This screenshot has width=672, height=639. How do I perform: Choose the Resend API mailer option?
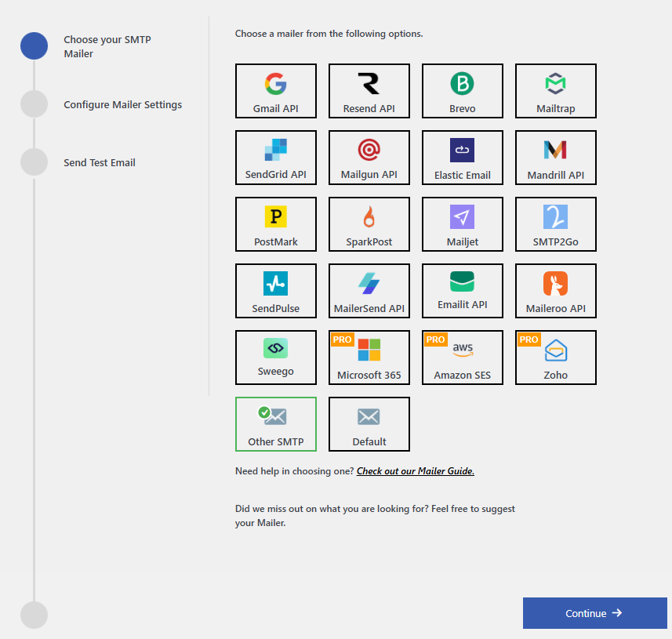pyautogui.click(x=369, y=91)
